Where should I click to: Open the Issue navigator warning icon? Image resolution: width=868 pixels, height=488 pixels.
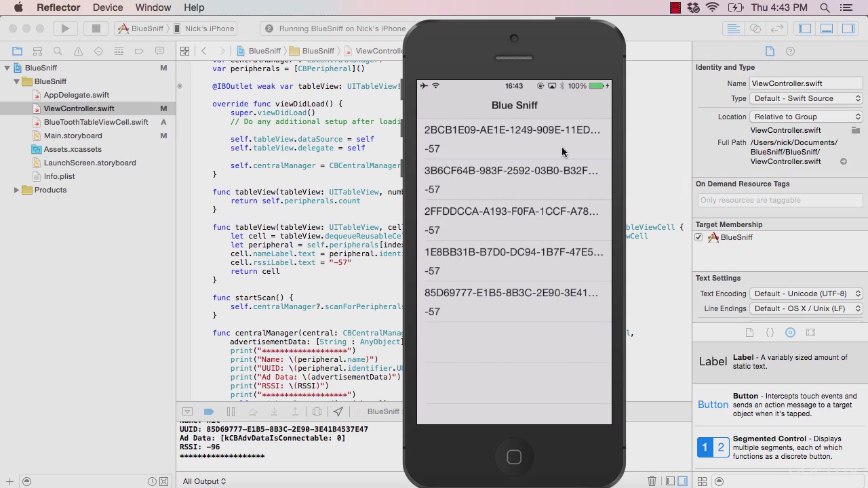pyautogui.click(x=78, y=51)
